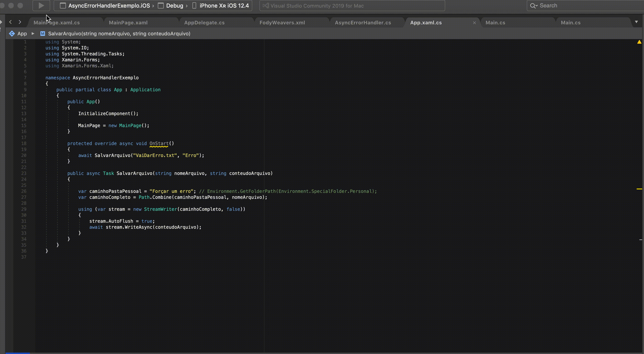Image resolution: width=644 pixels, height=354 pixels.
Task: Click the "VaiDarErro.txt" string literal
Action: tap(155, 155)
